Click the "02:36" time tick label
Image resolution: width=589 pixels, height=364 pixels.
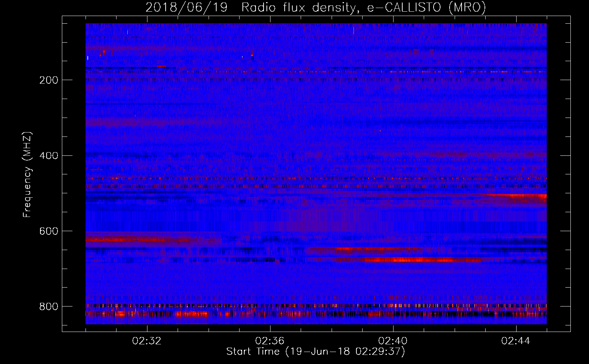tap(270, 341)
